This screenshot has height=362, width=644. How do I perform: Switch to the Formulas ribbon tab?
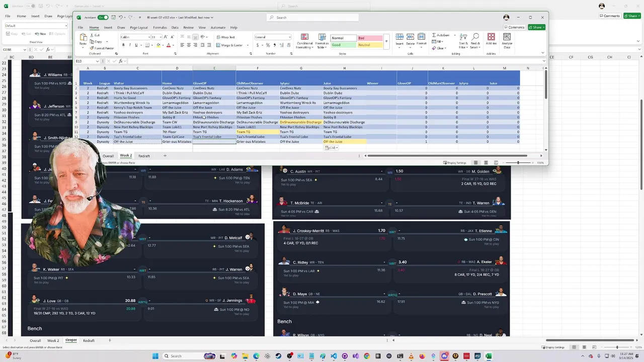pyautogui.click(x=160, y=28)
